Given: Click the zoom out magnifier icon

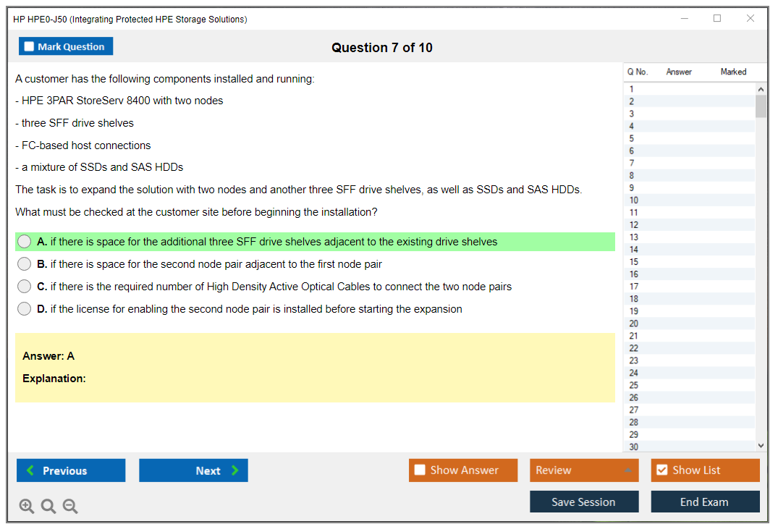Looking at the screenshot, I should click(x=70, y=506).
